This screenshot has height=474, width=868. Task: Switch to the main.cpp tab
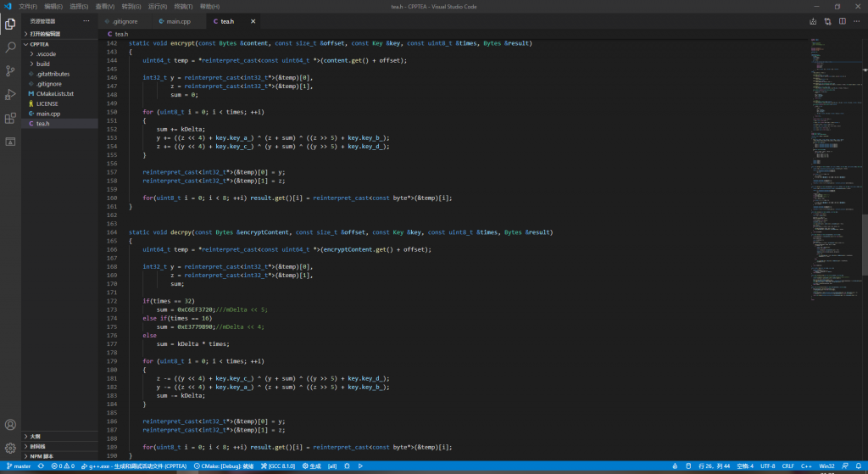pyautogui.click(x=178, y=20)
